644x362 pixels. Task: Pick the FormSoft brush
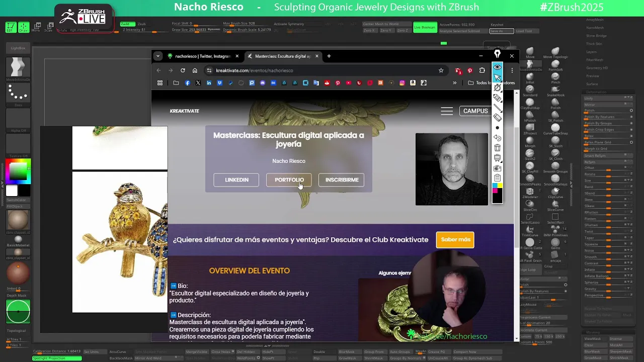click(x=555, y=65)
